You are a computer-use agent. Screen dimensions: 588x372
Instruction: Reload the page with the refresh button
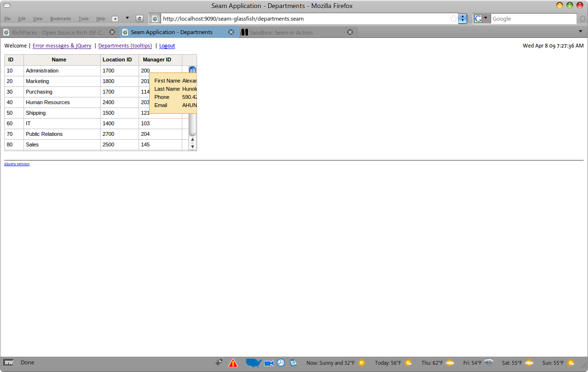140,19
